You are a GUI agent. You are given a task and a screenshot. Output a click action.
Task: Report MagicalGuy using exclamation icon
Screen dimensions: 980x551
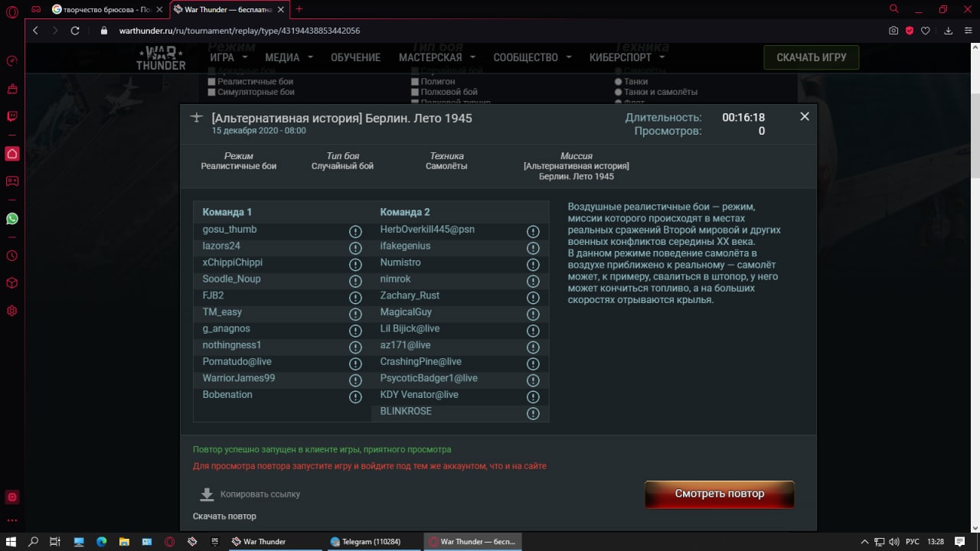coord(534,314)
